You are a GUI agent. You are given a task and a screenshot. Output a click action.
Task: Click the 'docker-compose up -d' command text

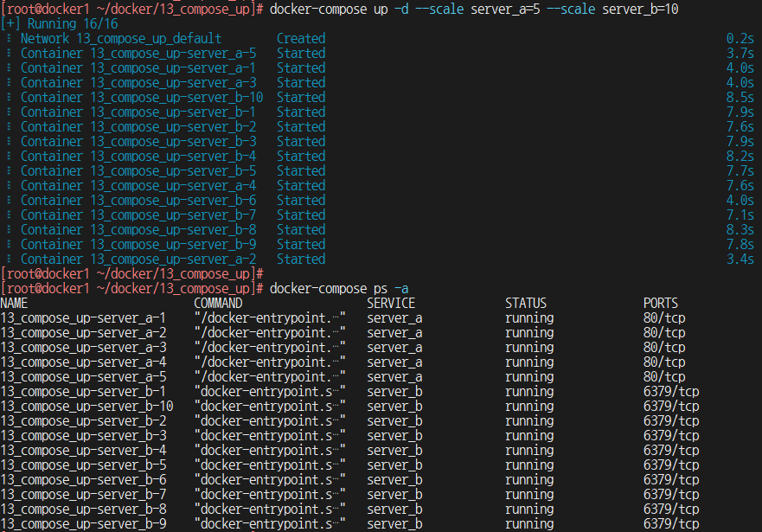(339, 9)
